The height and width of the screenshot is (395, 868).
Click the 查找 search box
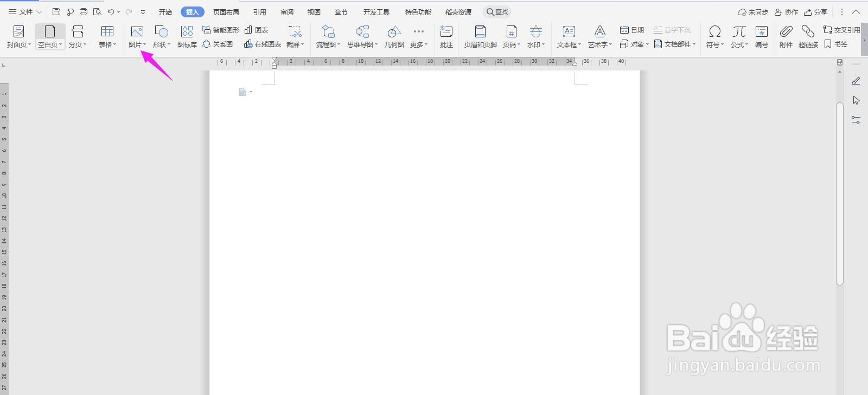click(x=497, y=12)
